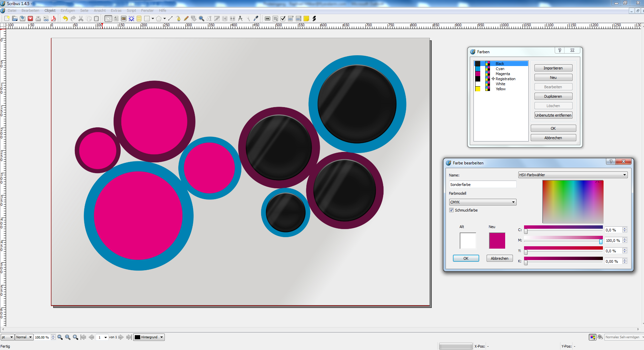Select the Insert Text Frame tool
This screenshot has height=350, width=644.
[116, 19]
